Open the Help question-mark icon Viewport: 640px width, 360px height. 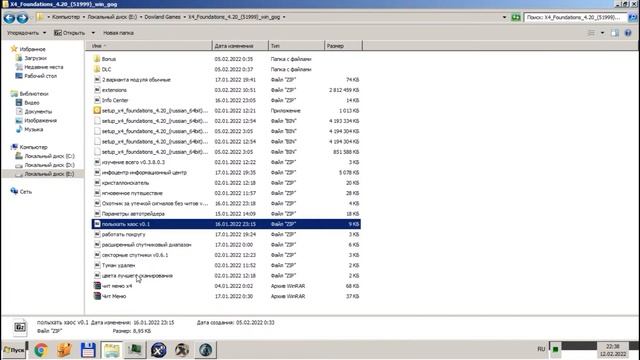click(628, 33)
